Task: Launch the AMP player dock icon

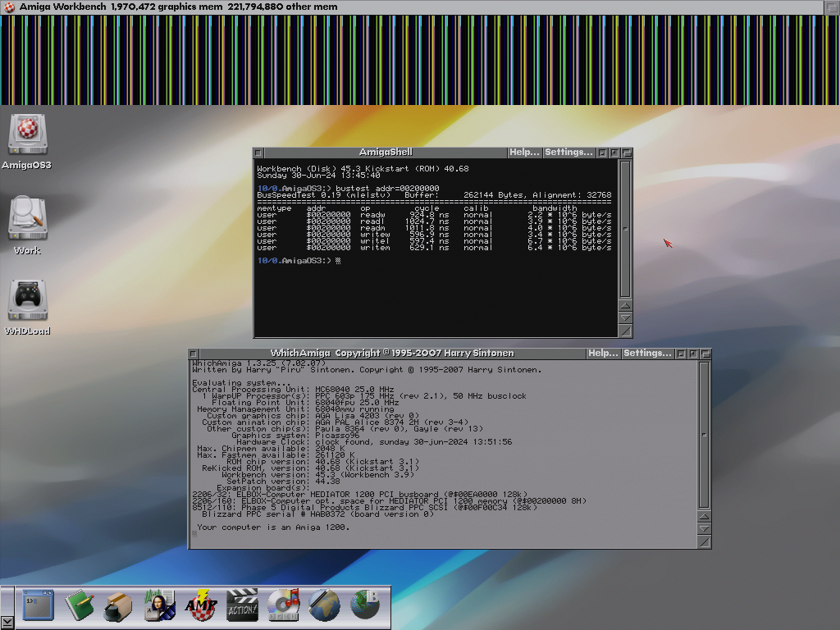Action: click(201, 605)
